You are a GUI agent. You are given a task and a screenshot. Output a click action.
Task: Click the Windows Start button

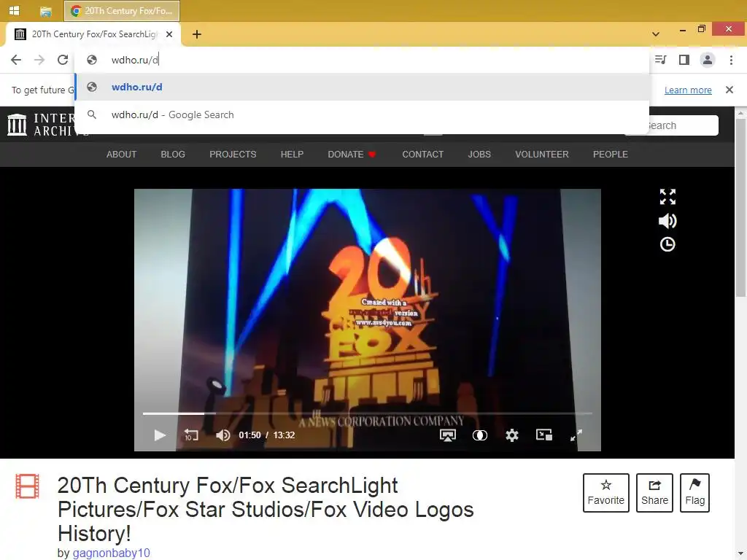(15, 10)
